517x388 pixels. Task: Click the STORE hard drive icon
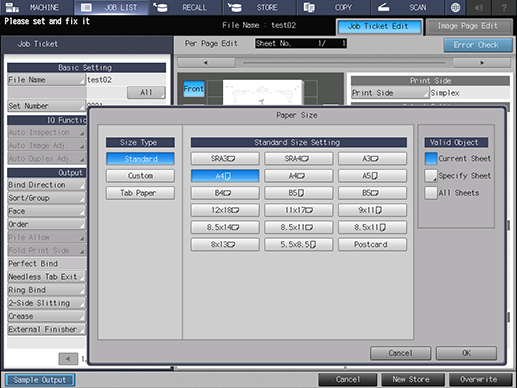tap(235, 7)
